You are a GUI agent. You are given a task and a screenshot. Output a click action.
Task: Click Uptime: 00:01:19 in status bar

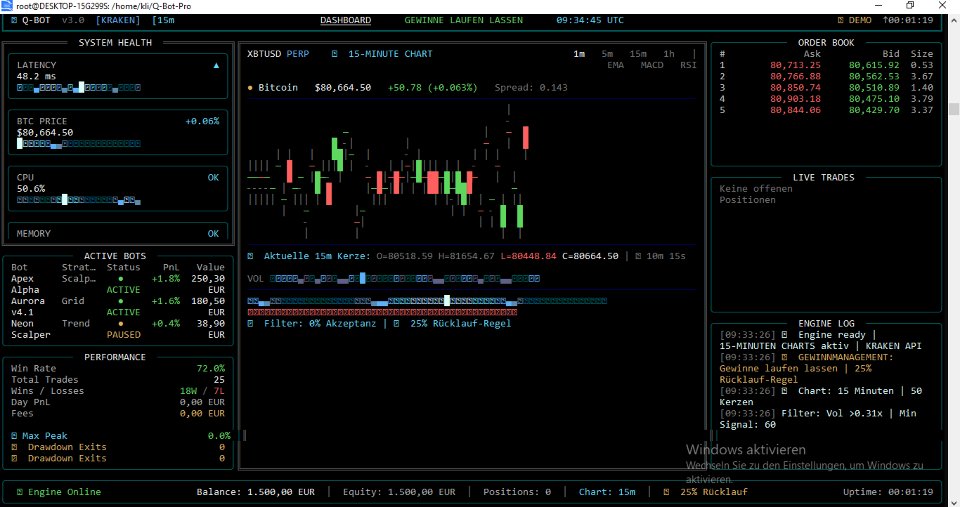[888, 492]
